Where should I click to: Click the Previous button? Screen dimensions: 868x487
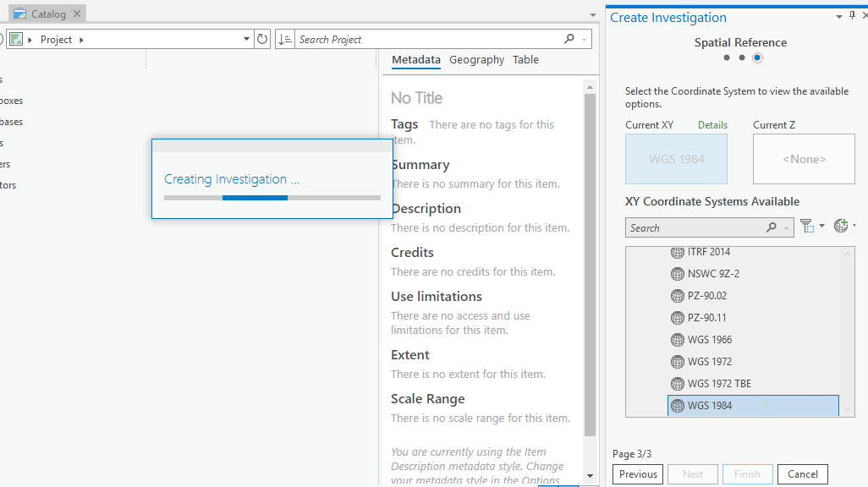pos(637,474)
